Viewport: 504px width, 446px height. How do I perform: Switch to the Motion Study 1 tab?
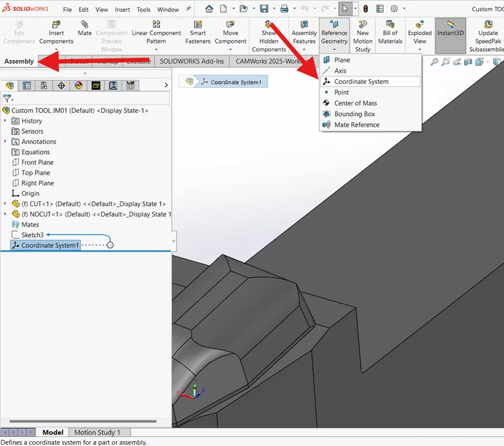click(x=99, y=432)
